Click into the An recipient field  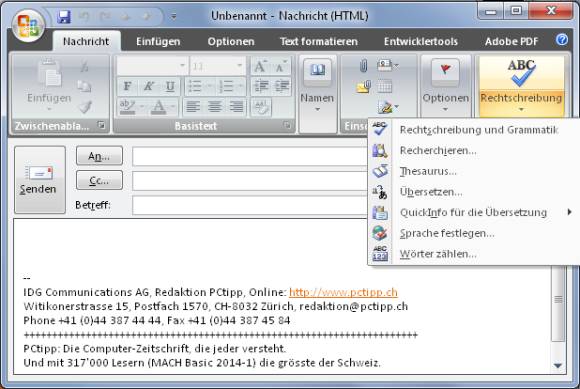pos(250,156)
